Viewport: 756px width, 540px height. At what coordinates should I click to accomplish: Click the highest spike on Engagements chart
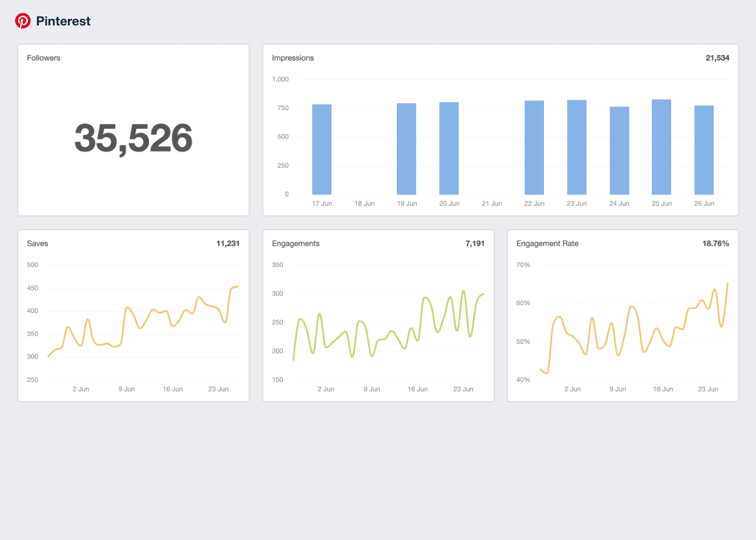463,291
